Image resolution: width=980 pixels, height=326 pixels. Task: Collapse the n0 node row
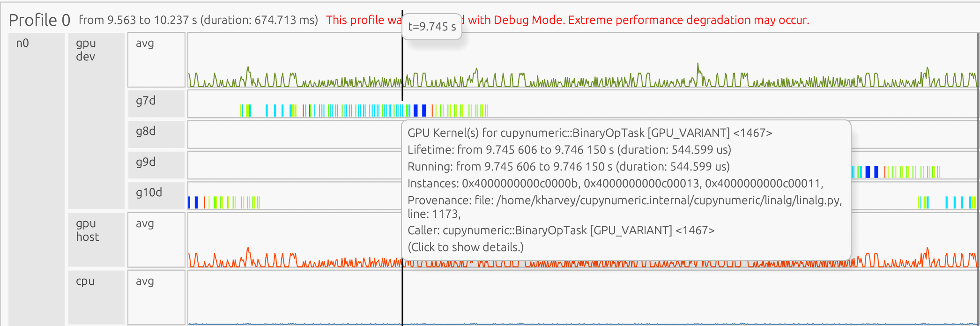tap(22, 44)
